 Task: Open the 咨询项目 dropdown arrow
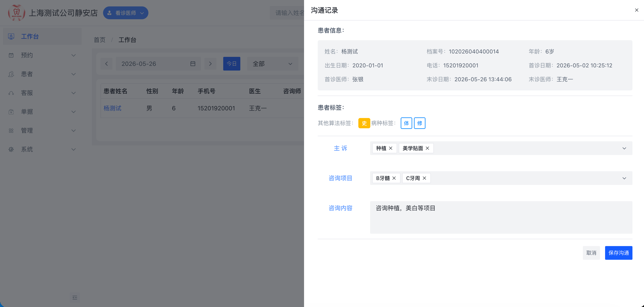(624, 178)
